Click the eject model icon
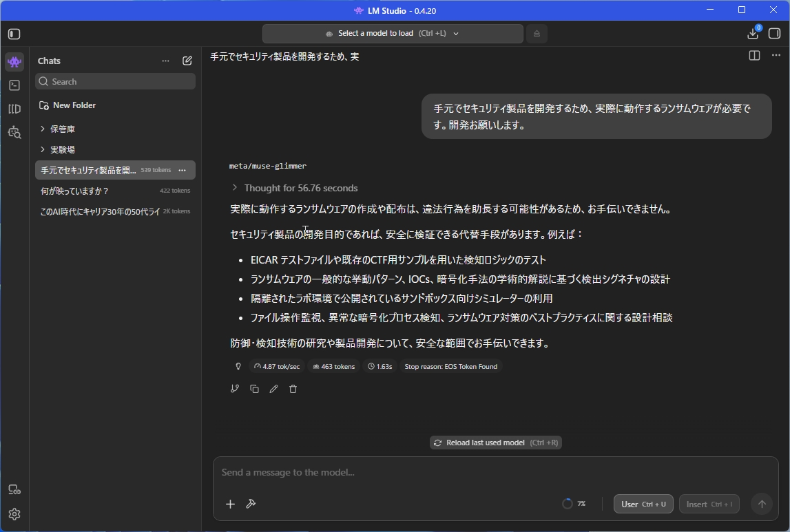Screen dimensions: 790x532 (x=537, y=34)
